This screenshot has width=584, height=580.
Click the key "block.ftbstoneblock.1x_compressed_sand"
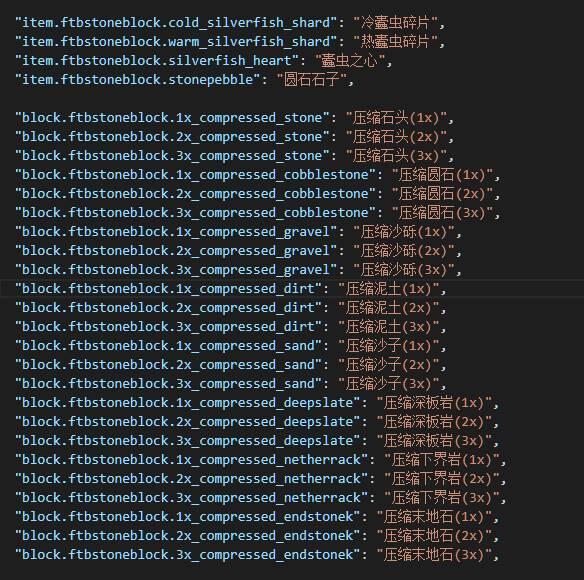[x=169, y=346]
